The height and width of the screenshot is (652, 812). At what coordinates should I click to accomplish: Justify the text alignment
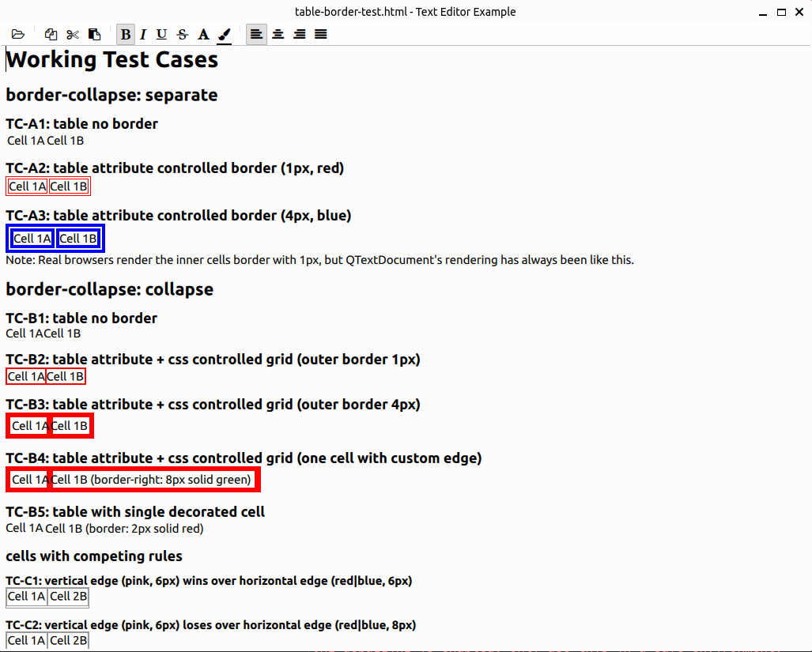click(x=321, y=34)
